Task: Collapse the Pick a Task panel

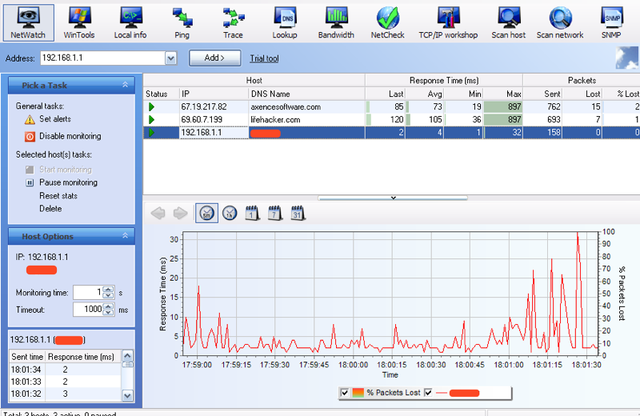Action: (126, 86)
